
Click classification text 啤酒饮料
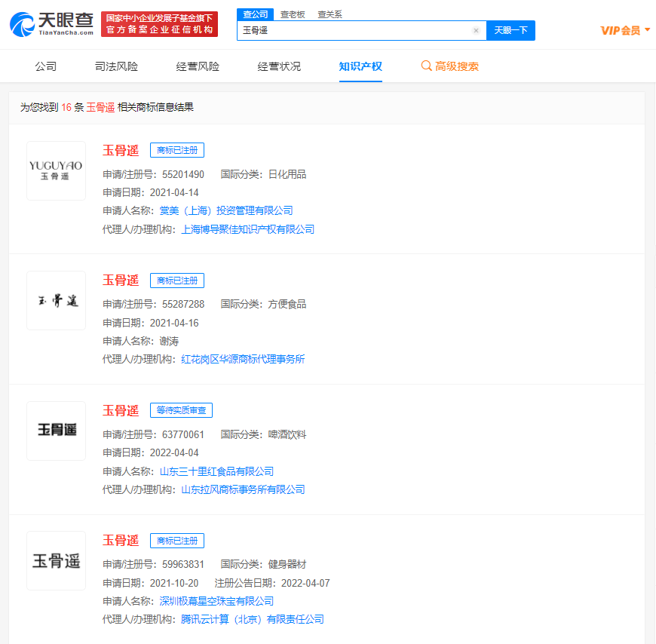point(287,435)
